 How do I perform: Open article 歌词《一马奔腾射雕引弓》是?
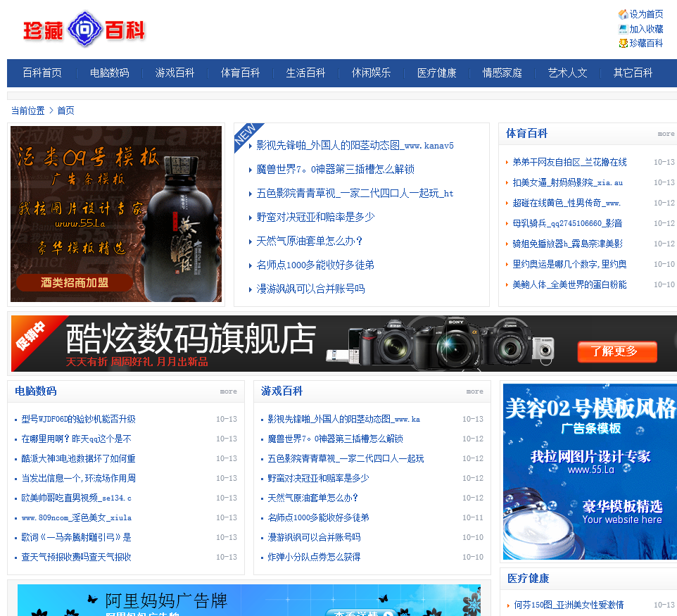[77, 537]
